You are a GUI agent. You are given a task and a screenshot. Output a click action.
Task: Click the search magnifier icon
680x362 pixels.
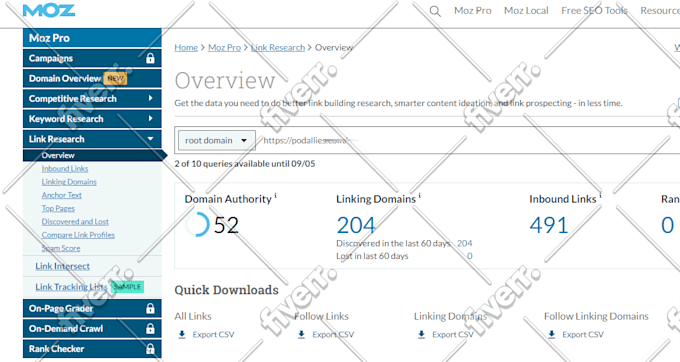[x=435, y=11]
